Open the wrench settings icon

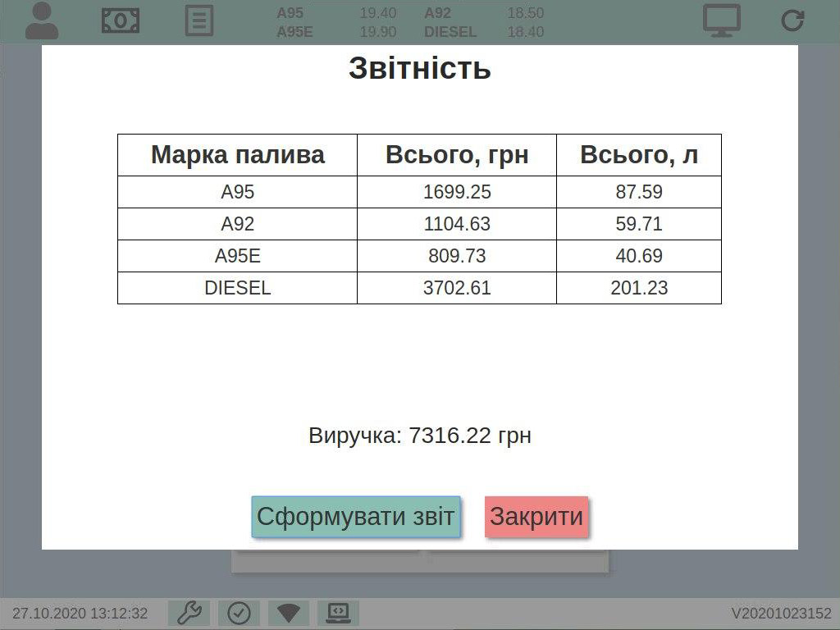(x=189, y=613)
